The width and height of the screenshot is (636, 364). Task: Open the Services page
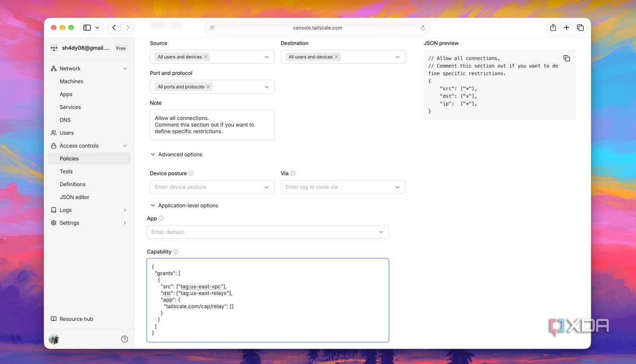pyautogui.click(x=70, y=107)
